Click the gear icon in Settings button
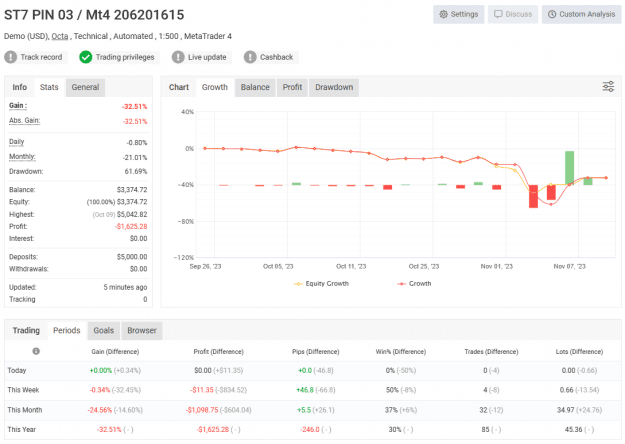Screen dimensions: 625x444 [443, 14]
